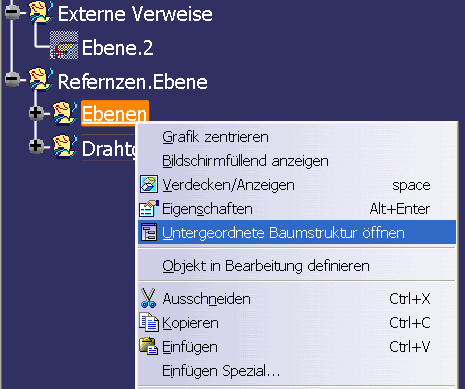Click the Verdecken/Anzeigen hide/show icon
Viewport: 465px width, 389px height.
point(148,184)
